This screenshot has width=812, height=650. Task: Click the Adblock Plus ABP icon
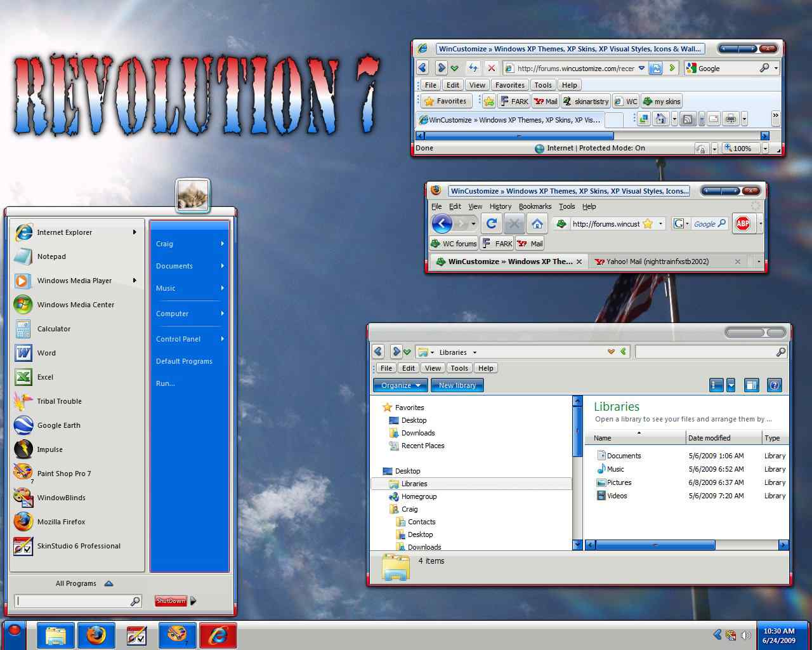pos(743,223)
